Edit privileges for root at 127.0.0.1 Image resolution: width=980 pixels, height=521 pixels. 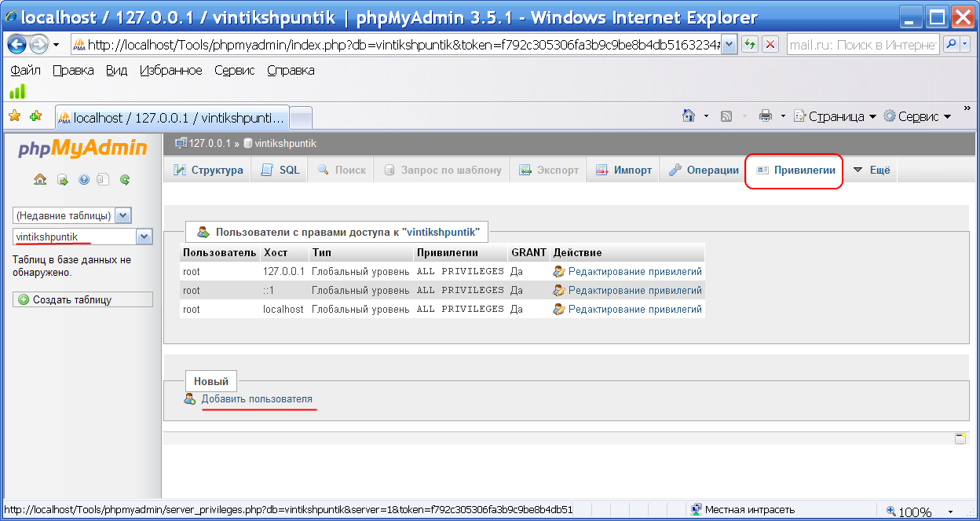(x=627, y=271)
